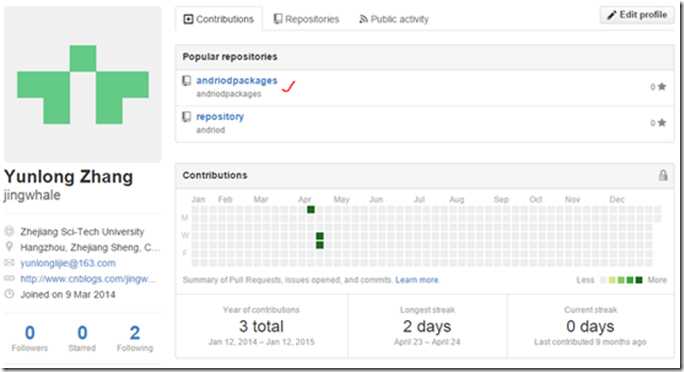Viewport: 684px width, 372px height.
Task: Click the darkest green legend square
Action: pos(639,280)
